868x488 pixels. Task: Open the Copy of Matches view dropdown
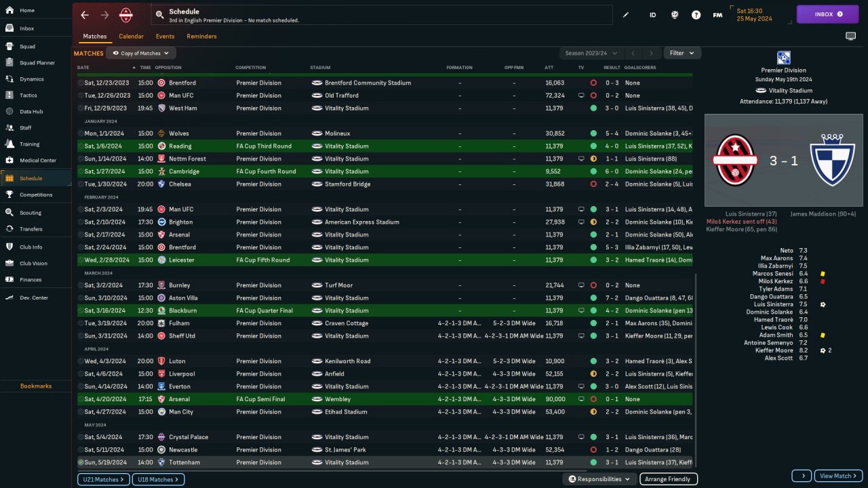(x=141, y=53)
